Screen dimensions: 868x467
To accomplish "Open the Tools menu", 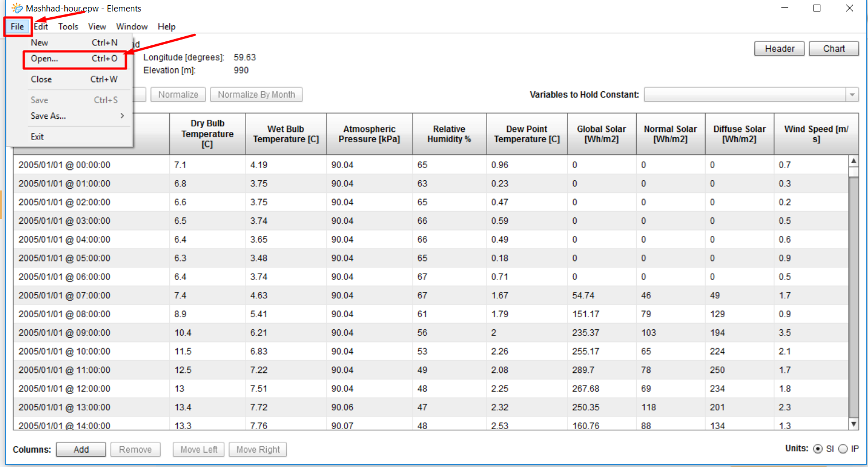I will 68,26.
